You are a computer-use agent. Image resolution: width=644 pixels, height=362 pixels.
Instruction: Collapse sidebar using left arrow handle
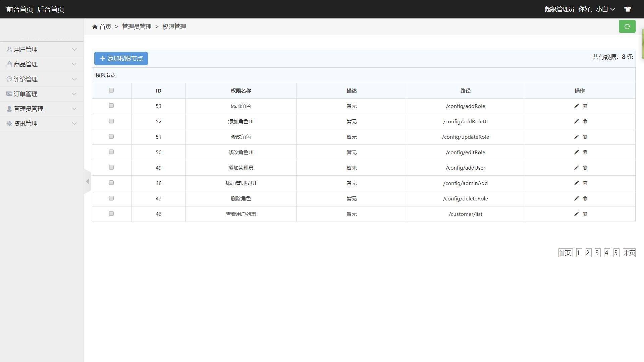[87, 181]
